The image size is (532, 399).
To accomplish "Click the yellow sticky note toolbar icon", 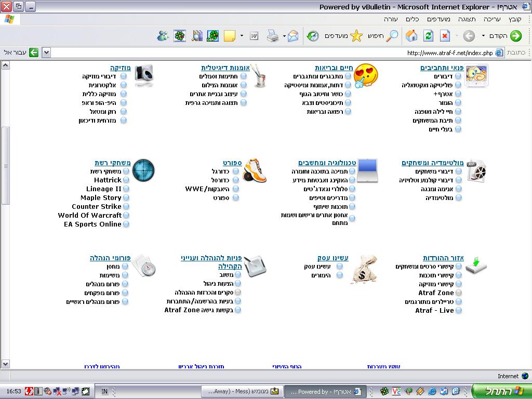I will coord(229,35).
